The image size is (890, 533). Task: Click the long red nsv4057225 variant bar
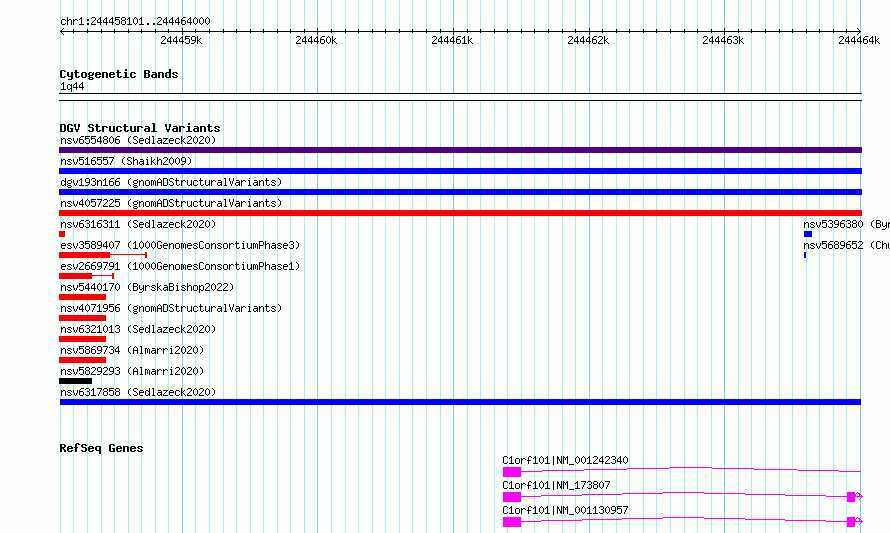pyautogui.click(x=460, y=213)
